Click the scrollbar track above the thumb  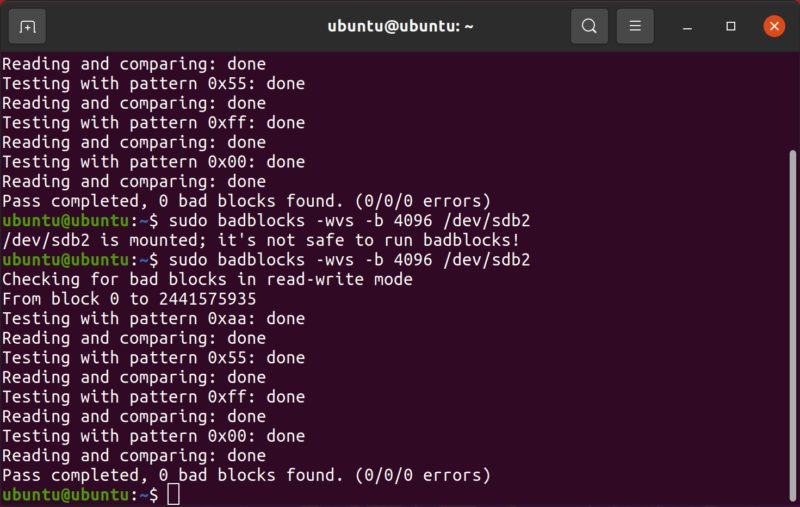pos(793,100)
